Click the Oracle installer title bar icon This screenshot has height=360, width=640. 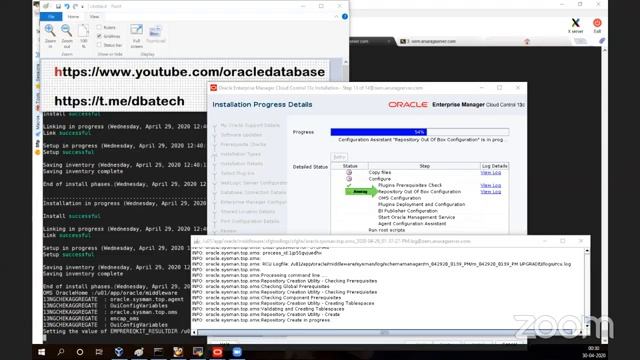click(213, 88)
